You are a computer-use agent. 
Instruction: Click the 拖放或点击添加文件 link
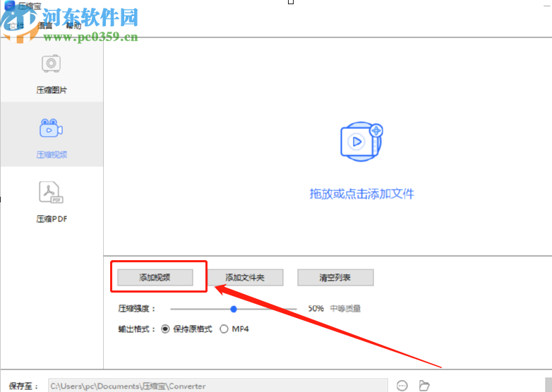tap(361, 194)
